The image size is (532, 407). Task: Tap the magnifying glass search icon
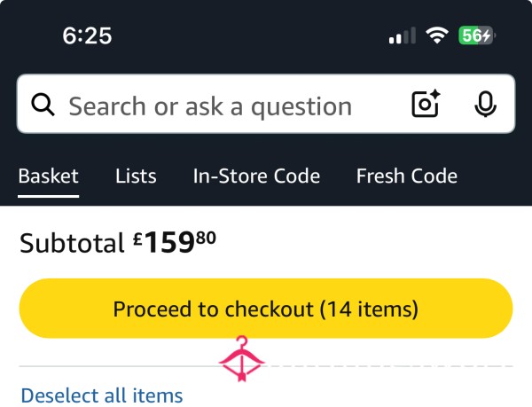click(43, 105)
